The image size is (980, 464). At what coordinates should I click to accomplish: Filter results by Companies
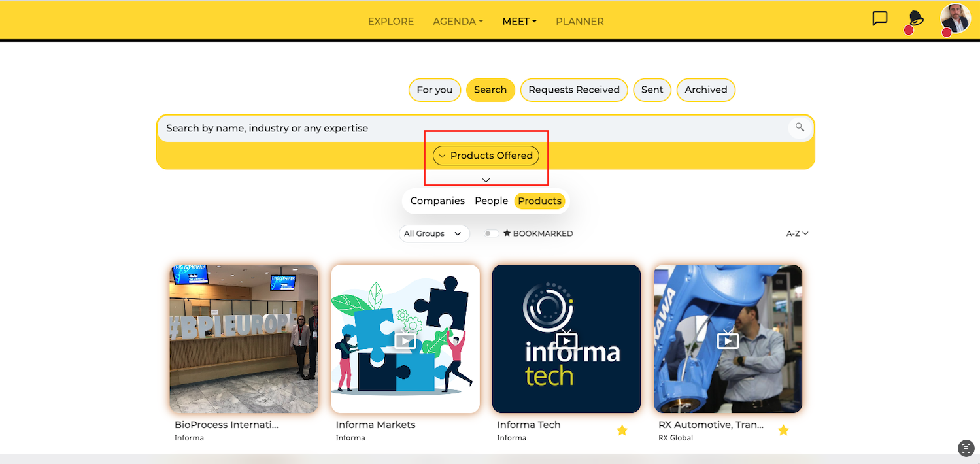coord(437,201)
